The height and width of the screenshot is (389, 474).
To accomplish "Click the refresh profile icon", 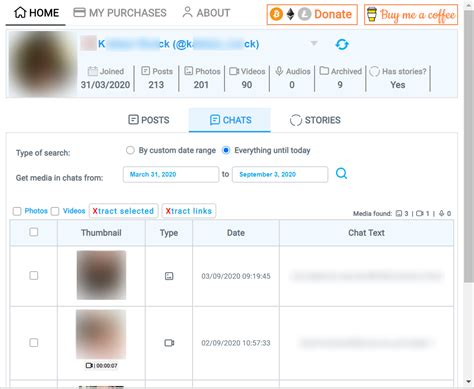I will coord(342,44).
